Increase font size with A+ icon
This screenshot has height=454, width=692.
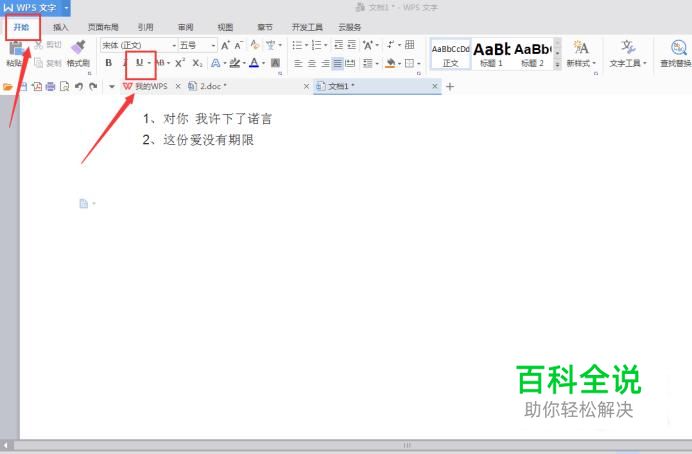226,45
